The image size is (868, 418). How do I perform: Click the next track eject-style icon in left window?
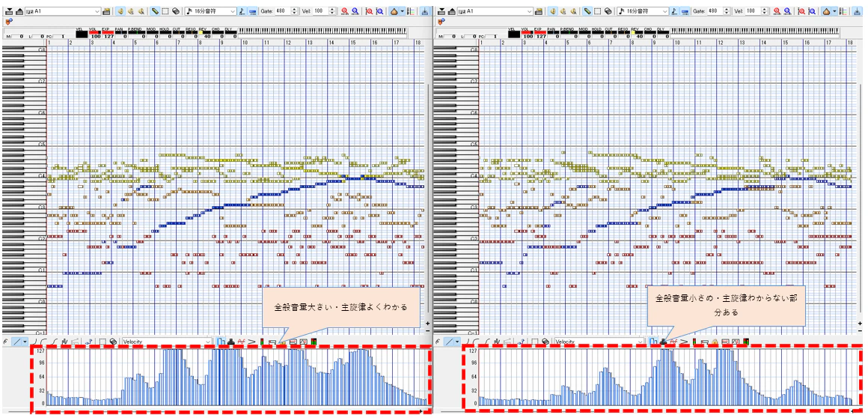[19, 11]
